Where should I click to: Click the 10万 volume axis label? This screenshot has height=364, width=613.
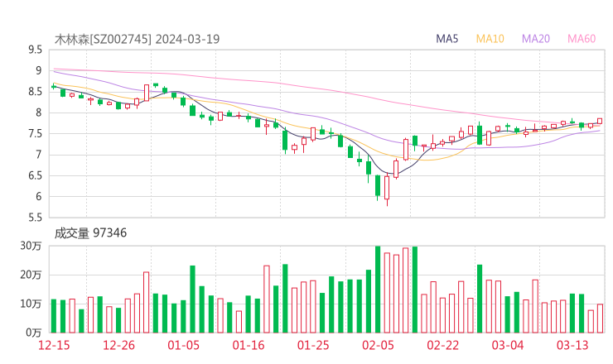tap(31, 304)
